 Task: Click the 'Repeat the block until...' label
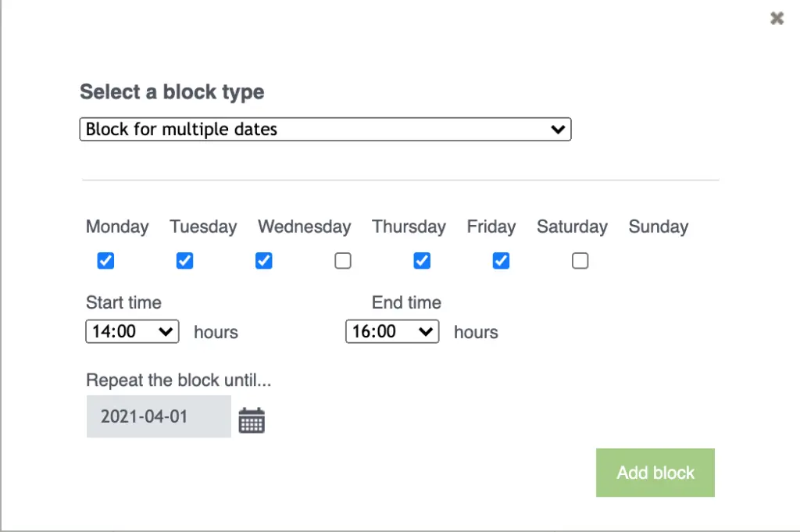pos(179,380)
